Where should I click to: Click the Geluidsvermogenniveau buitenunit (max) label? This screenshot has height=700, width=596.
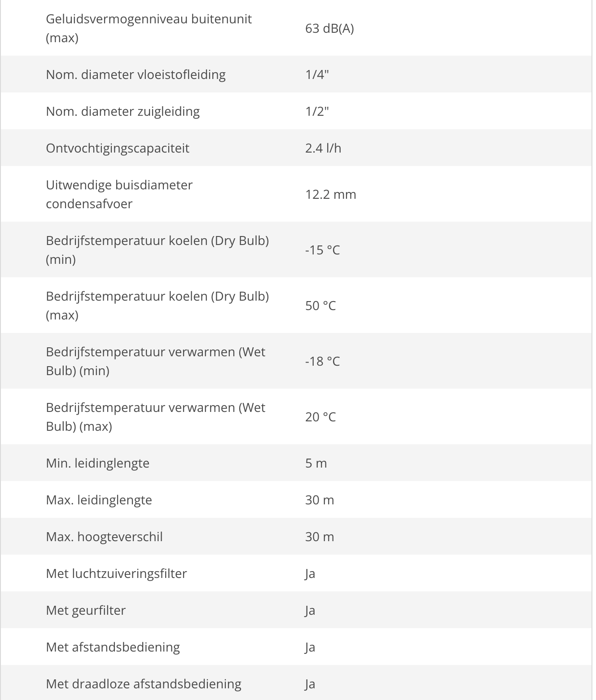[x=149, y=28]
